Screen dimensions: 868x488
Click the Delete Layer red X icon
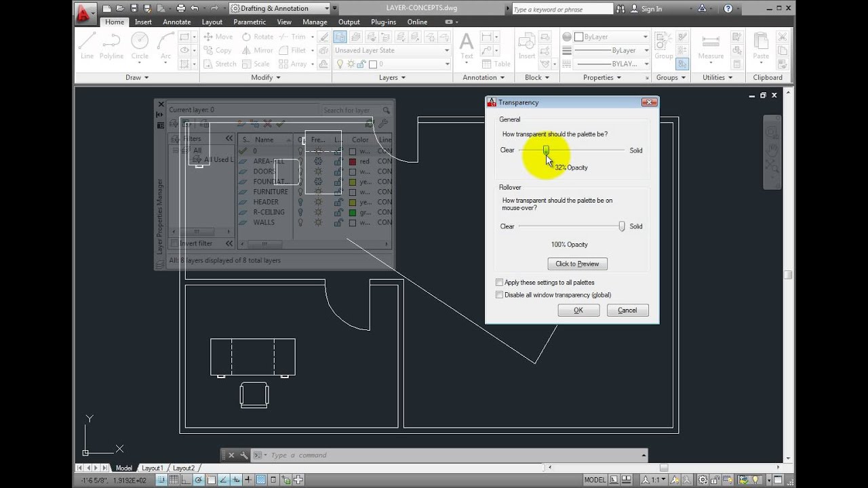pos(267,123)
